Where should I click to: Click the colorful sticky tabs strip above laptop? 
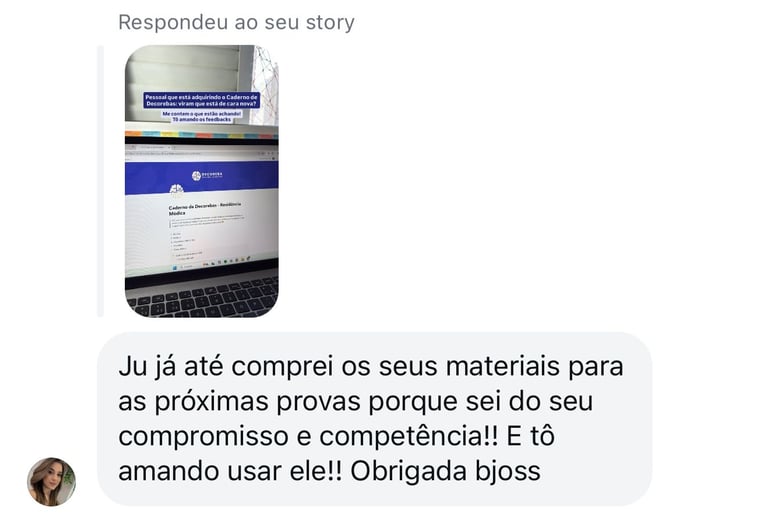pyautogui.click(x=201, y=134)
